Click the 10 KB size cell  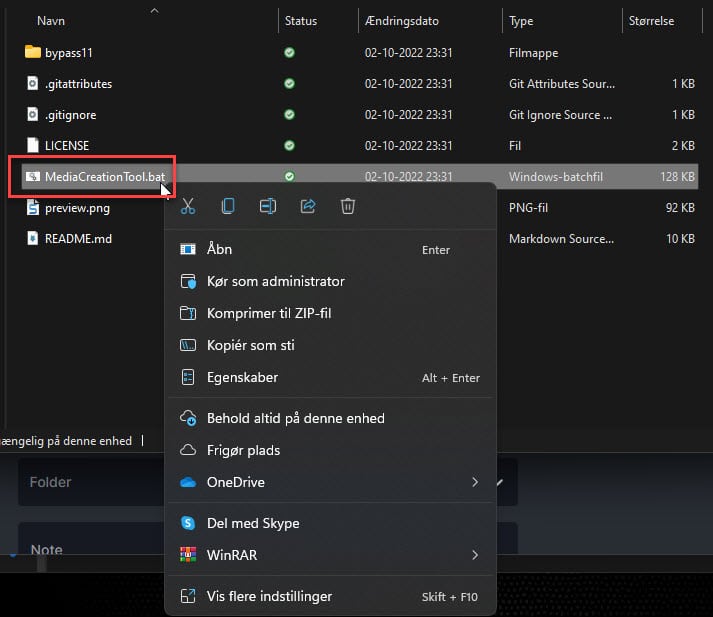click(x=680, y=239)
